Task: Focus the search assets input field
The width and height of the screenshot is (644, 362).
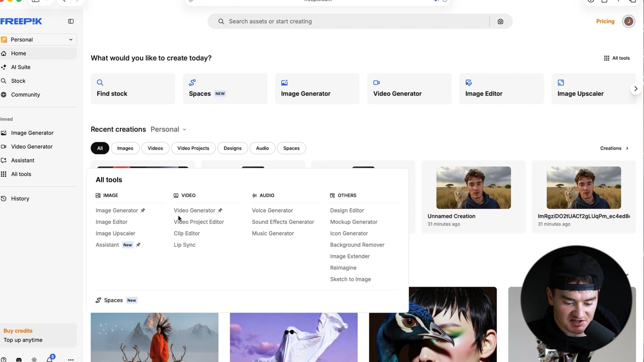Action: pos(360,22)
